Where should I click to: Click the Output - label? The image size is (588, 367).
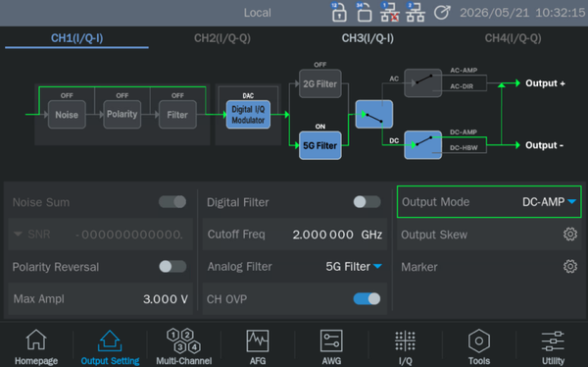pos(544,145)
